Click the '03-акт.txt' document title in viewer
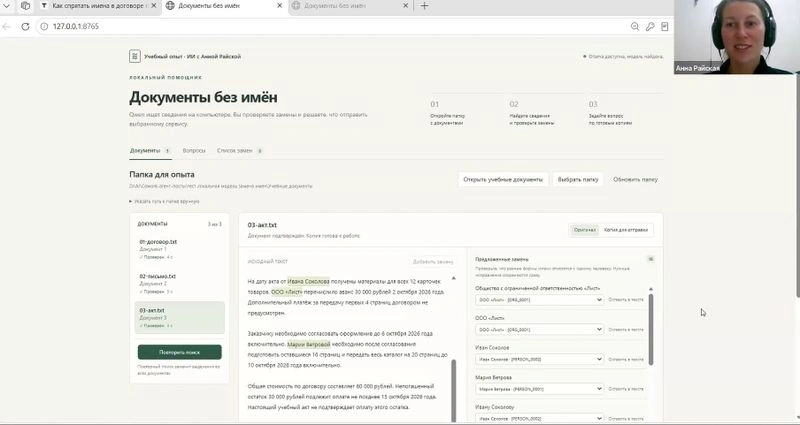800x425 pixels. pos(262,225)
